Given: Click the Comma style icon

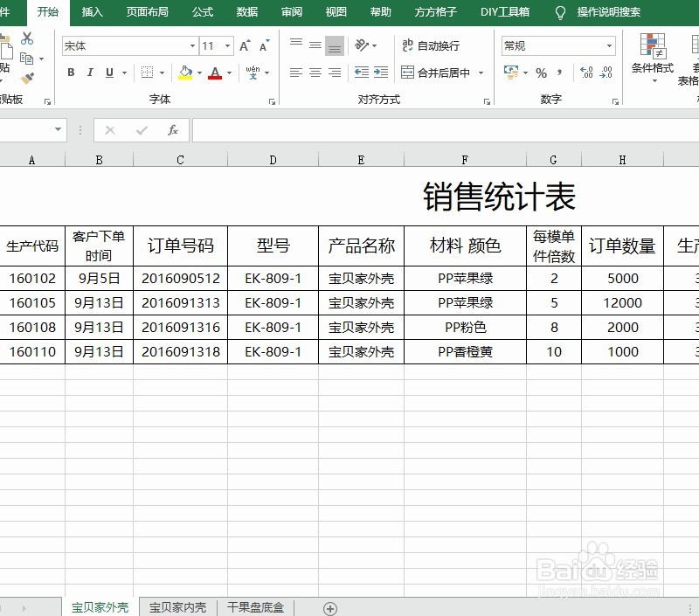Looking at the screenshot, I should 560,73.
